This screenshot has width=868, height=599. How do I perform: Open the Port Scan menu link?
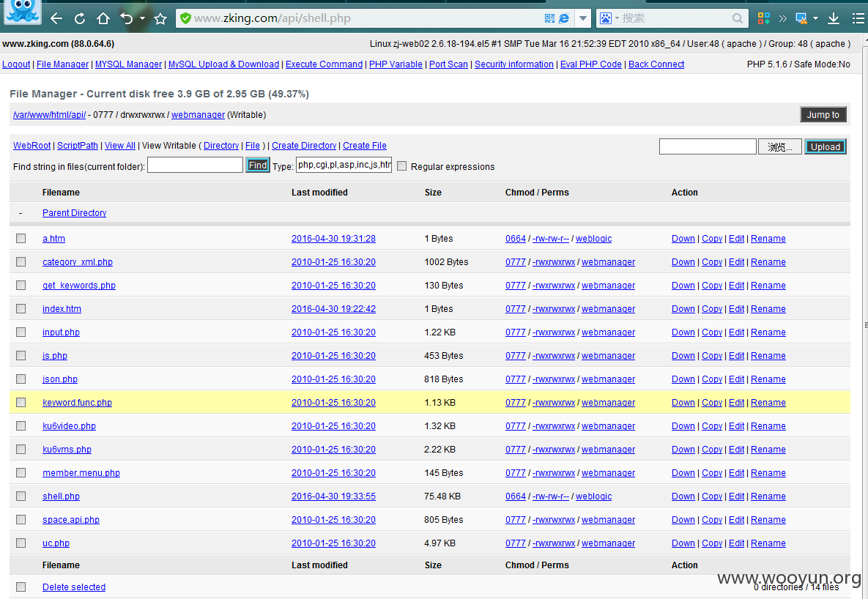448,64
